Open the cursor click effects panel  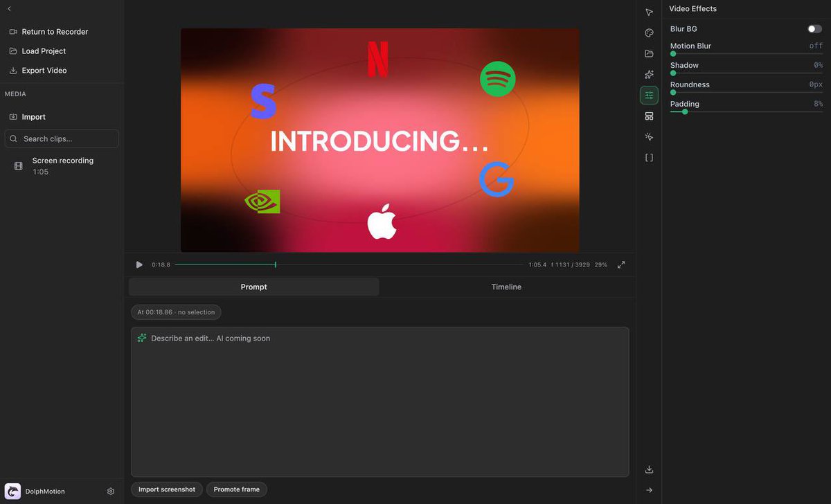coord(649,137)
